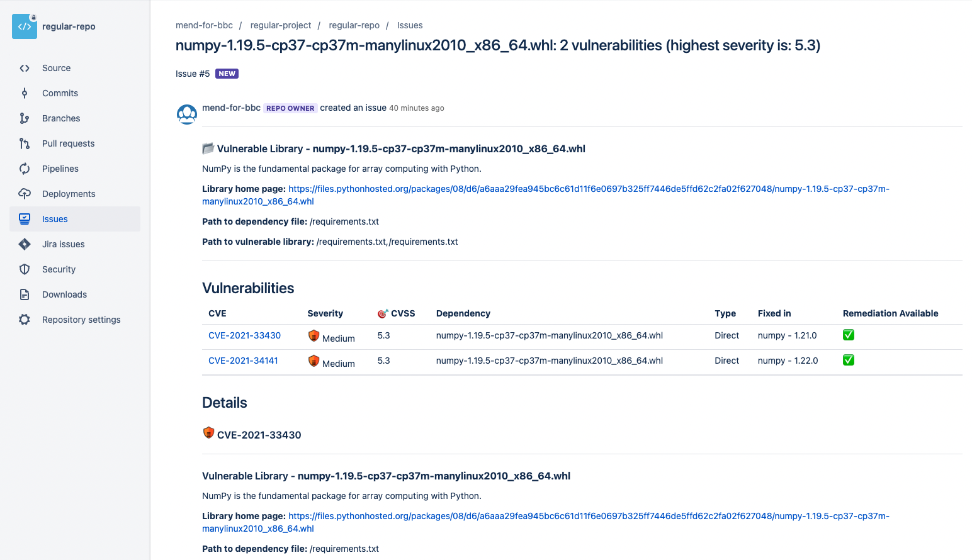Click green remediation checkmark for CVE-2021-34141
Image resolution: width=972 pixels, height=560 pixels.
[x=849, y=360]
